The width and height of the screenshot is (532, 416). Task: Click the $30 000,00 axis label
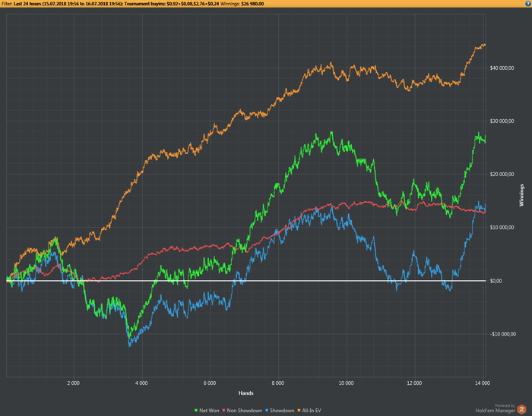[x=502, y=121]
